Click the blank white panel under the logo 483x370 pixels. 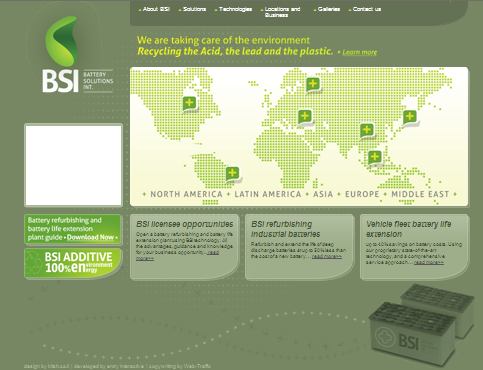73,165
